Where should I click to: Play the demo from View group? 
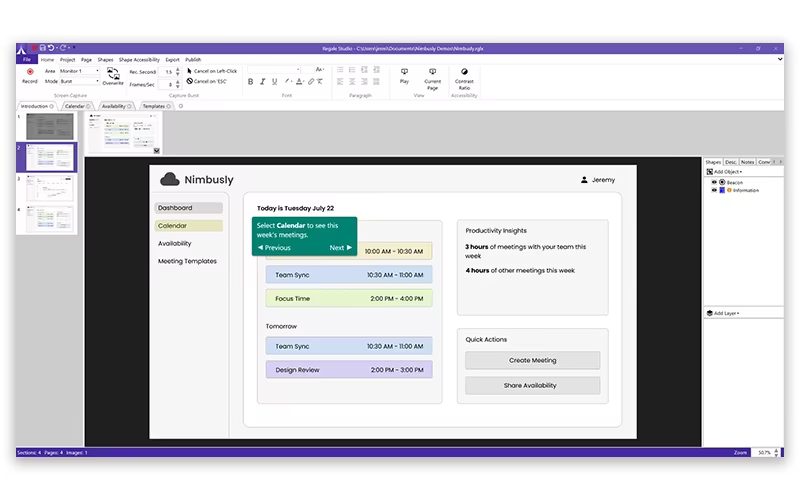point(404,76)
